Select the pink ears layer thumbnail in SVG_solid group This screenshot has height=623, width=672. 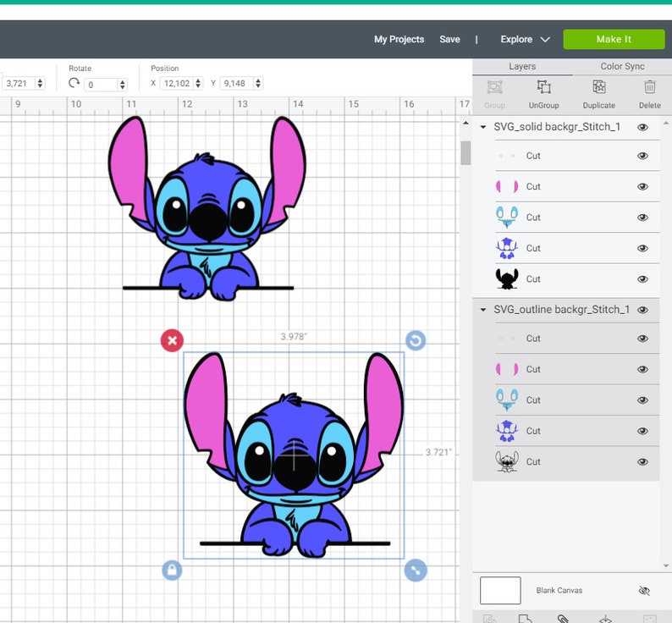(x=507, y=186)
